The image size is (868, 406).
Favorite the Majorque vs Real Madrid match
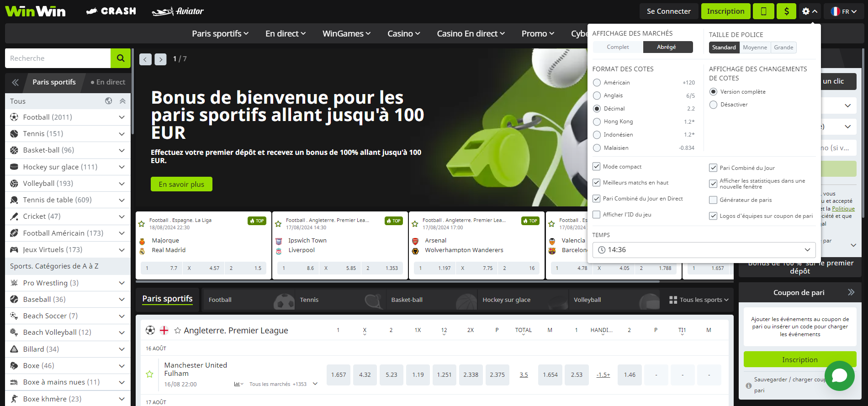pyautogui.click(x=142, y=224)
